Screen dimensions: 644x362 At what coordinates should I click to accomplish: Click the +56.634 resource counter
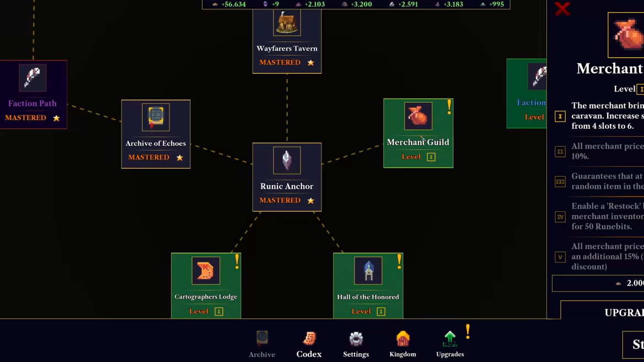(x=229, y=4)
